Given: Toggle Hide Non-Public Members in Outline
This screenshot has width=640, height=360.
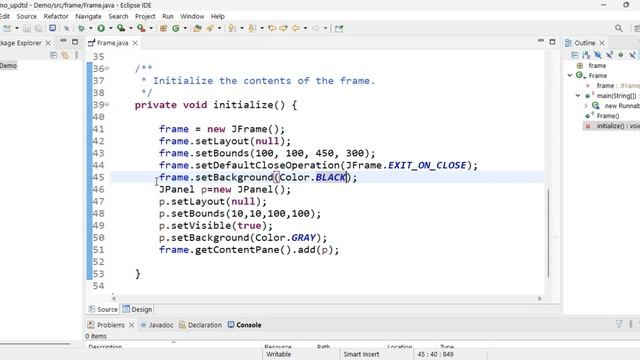Looking at the screenshot, I should click(x=621, y=55).
